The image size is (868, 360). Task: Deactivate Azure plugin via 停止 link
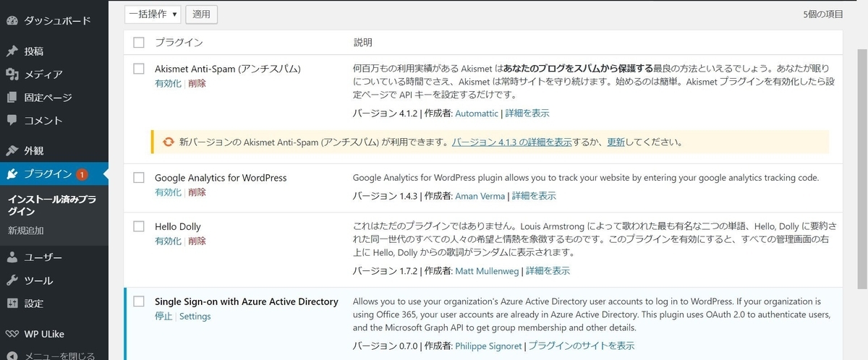click(163, 316)
